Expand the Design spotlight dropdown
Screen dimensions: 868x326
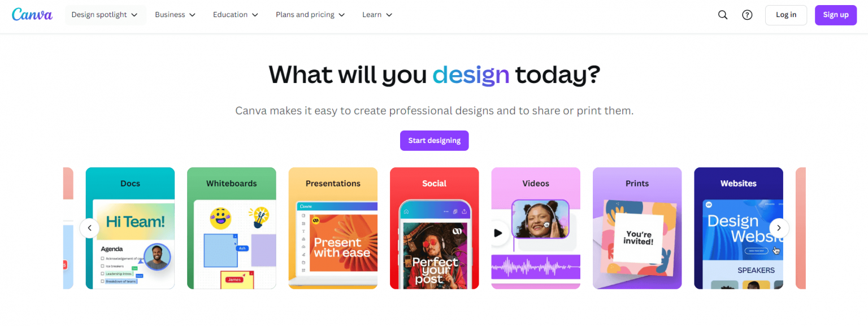(x=105, y=15)
